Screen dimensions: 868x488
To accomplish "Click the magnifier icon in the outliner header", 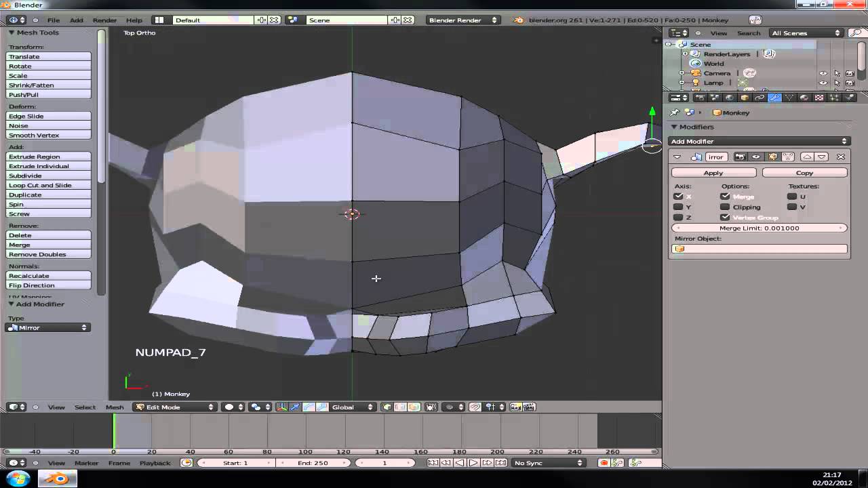I will (x=856, y=33).
